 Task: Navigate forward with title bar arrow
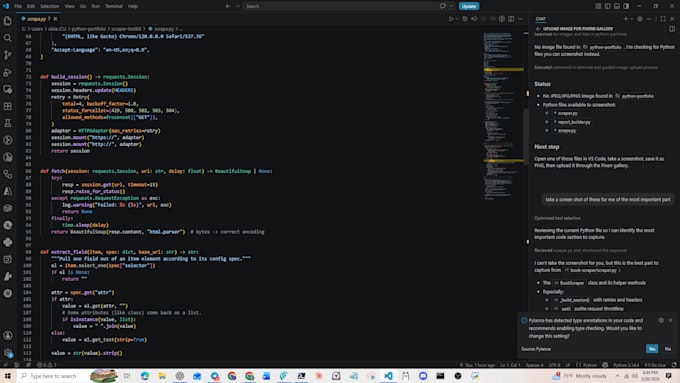coord(237,6)
